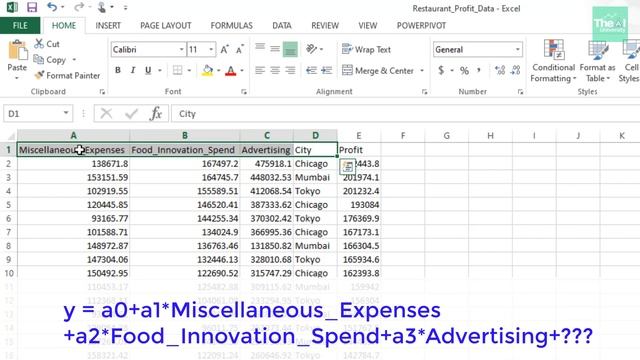Switch to the INSERT tab
This screenshot has height=360, width=640.
[108, 25]
